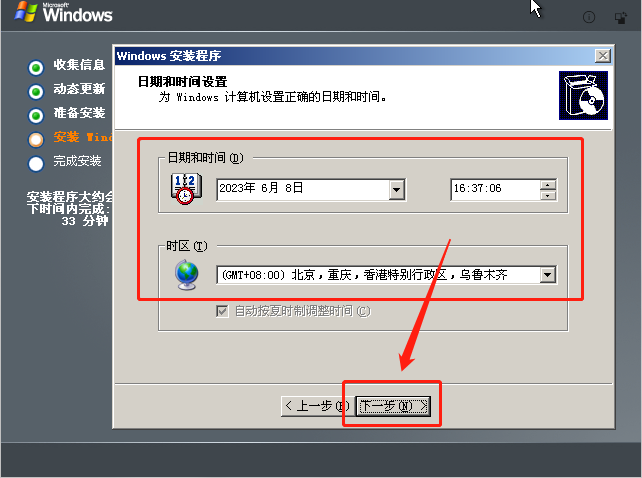
Task: Click the globe time zone icon
Action: click(x=187, y=275)
